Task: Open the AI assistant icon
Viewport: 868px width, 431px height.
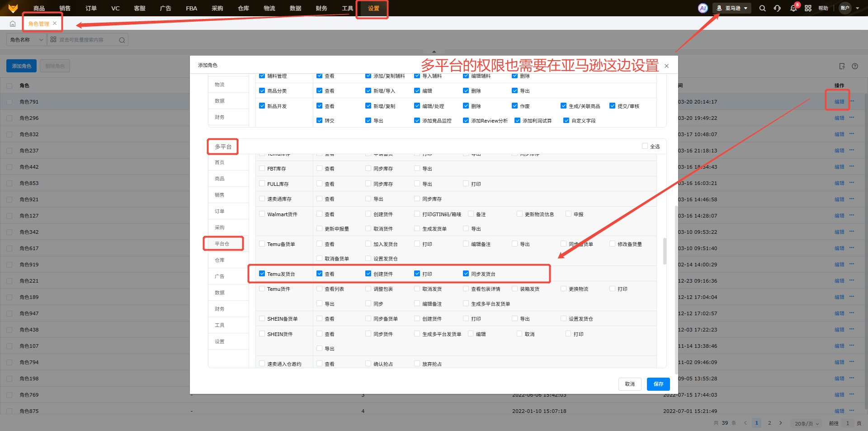Action: click(x=703, y=8)
